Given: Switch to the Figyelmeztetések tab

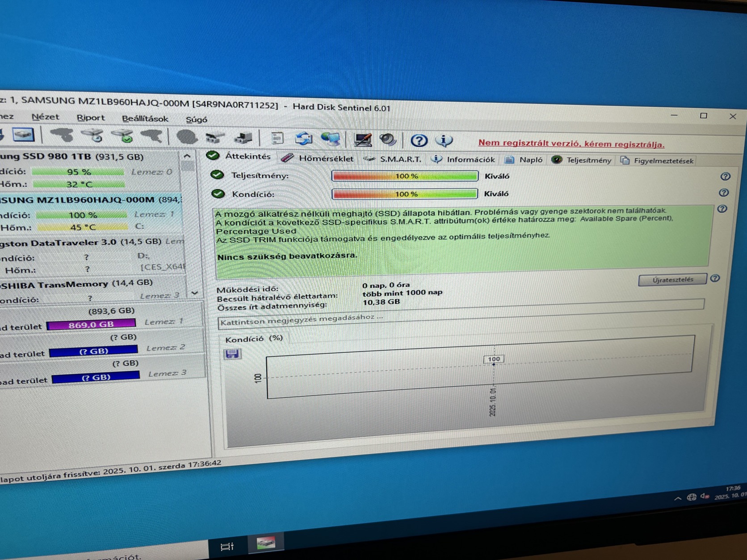Looking at the screenshot, I should (x=657, y=161).
